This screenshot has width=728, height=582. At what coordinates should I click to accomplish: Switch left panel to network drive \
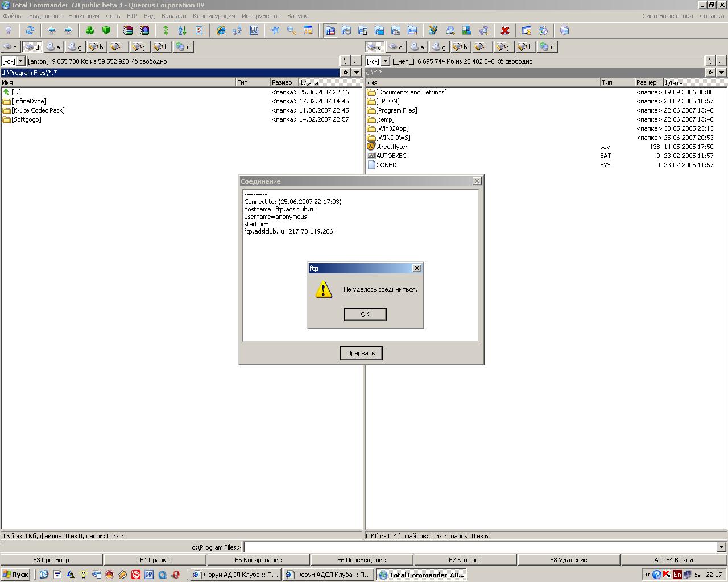183,47
